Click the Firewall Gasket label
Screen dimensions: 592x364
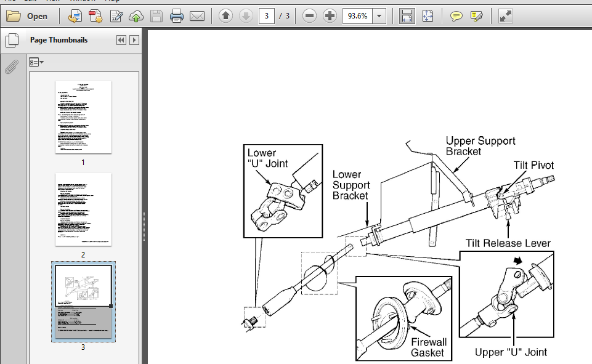[429, 347]
